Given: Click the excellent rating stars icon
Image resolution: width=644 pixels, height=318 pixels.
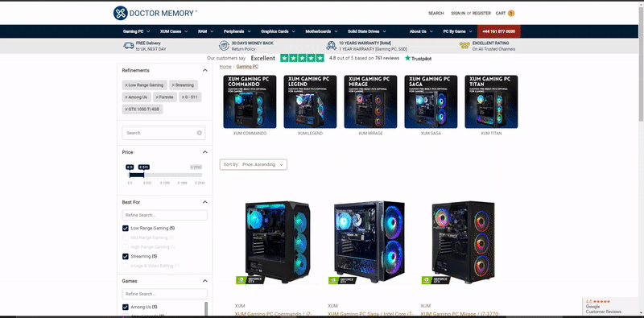Looking at the screenshot, I should 464,46.
